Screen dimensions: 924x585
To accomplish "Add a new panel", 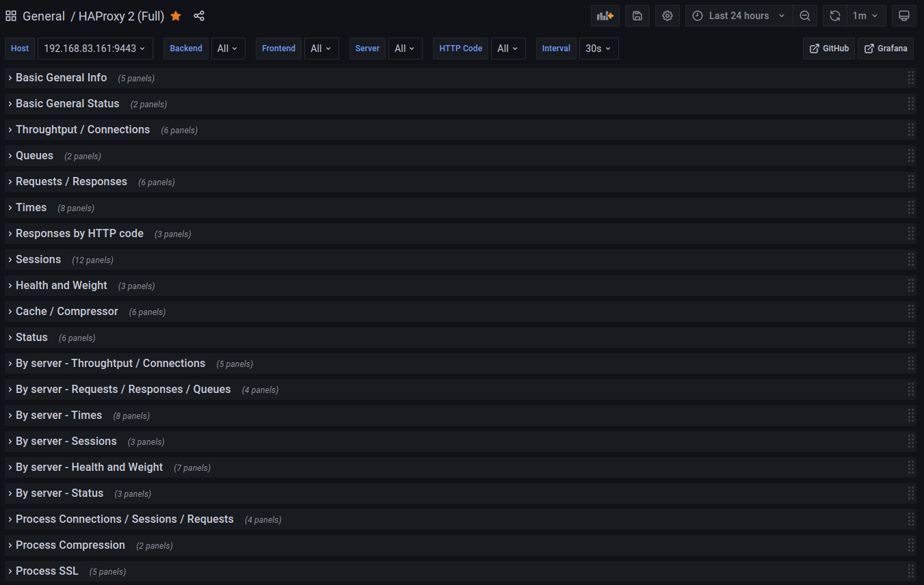I will [605, 16].
